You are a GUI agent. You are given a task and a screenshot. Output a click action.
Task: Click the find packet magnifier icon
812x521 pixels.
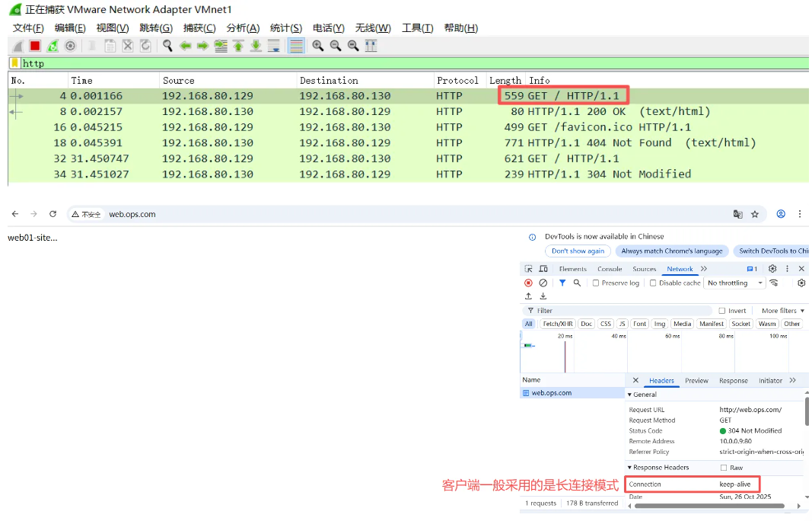point(167,46)
